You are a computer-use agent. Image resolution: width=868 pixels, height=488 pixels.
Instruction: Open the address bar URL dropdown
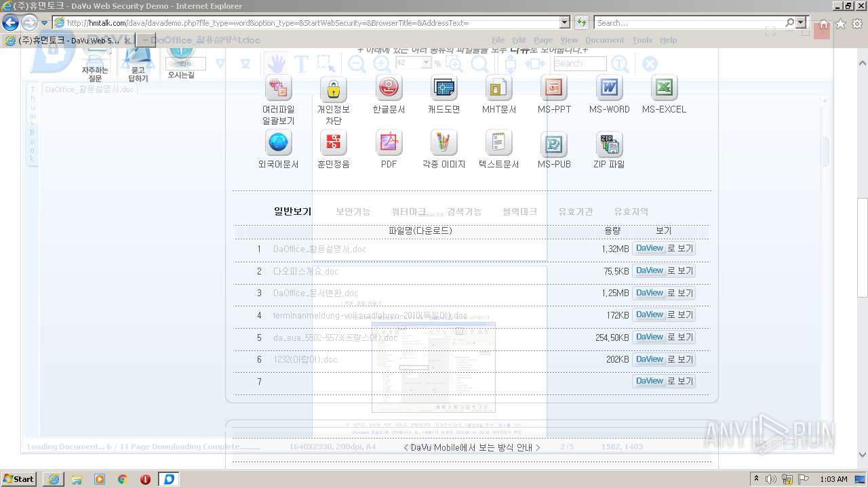point(565,22)
